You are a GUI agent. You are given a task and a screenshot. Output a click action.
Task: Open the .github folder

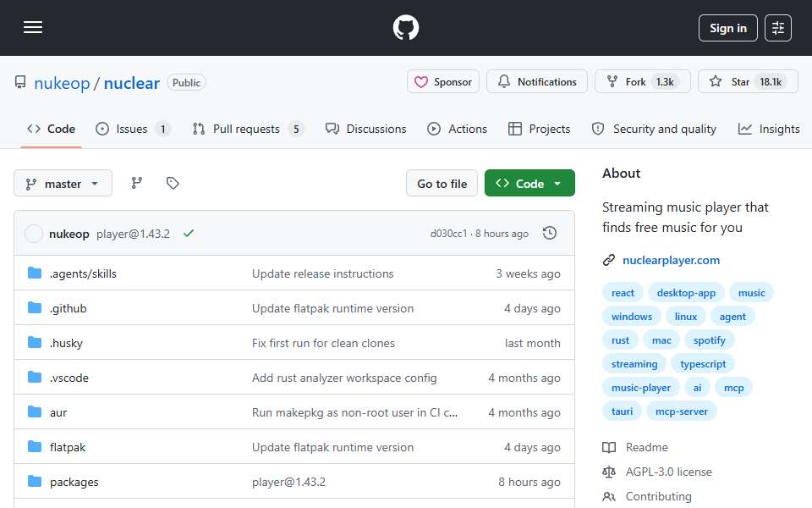pyautogui.click(x=68, y=308)
